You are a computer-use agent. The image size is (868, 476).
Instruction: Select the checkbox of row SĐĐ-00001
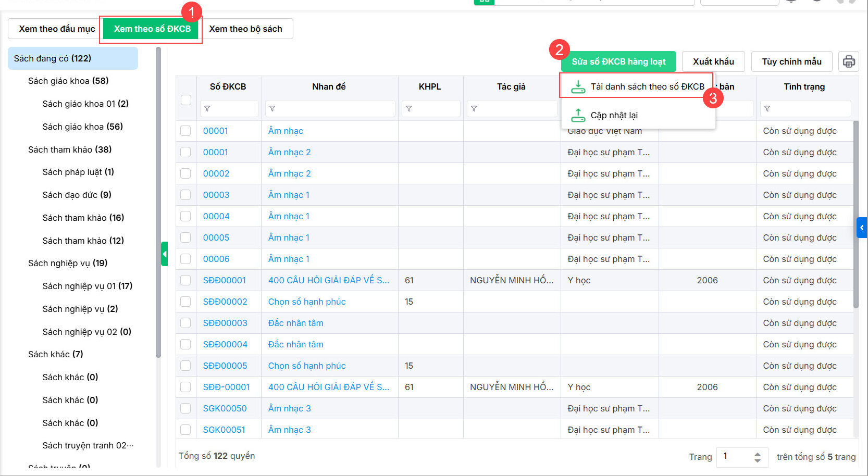click(x=185, y=387)
